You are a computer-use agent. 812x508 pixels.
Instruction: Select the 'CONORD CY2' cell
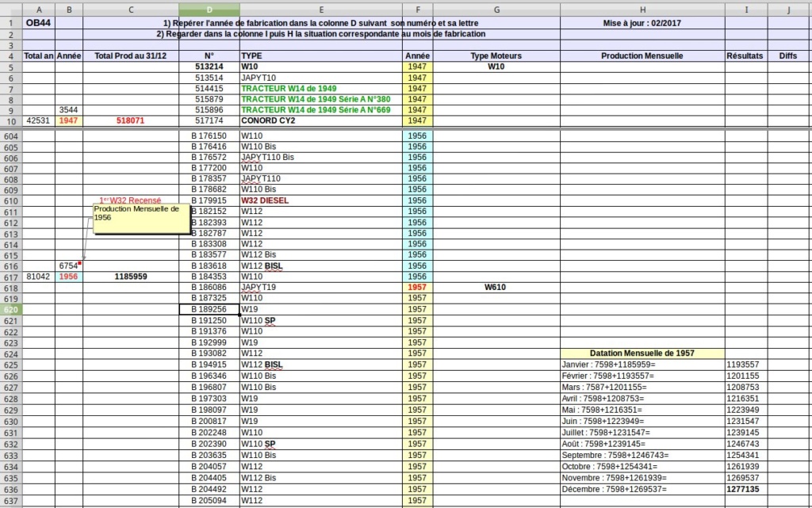coord(321,120)
